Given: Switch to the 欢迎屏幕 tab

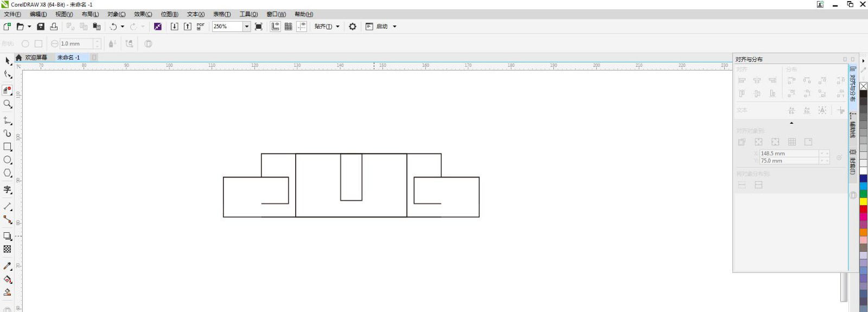Looking at the screenshot, I should point(36,58).
